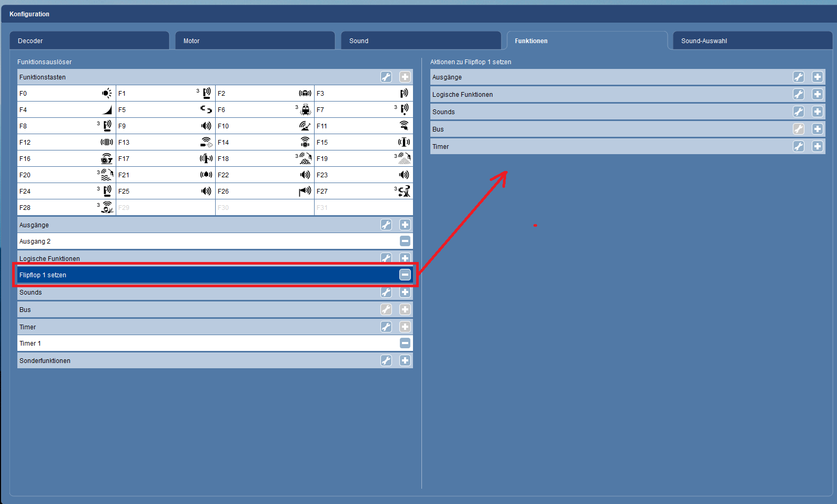The image size is (837, 504).
Task: Add a Sounds action on right panel
Action: pos(817,112)
